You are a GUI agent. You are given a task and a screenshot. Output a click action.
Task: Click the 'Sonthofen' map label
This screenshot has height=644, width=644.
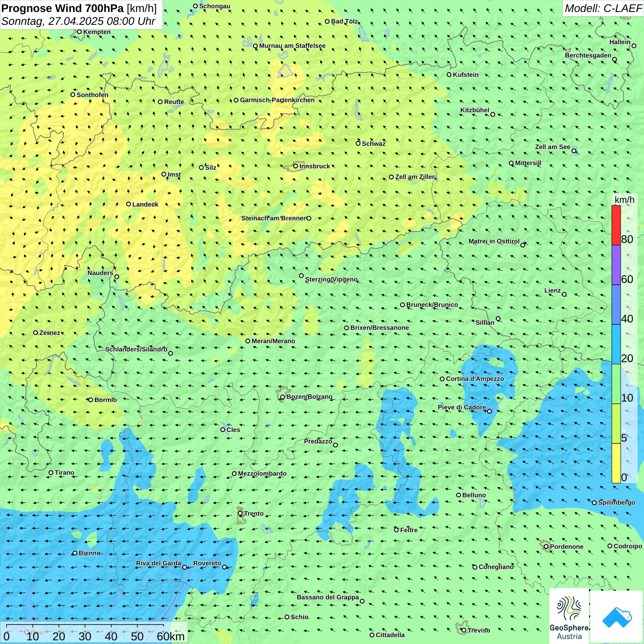coord(92,95)
